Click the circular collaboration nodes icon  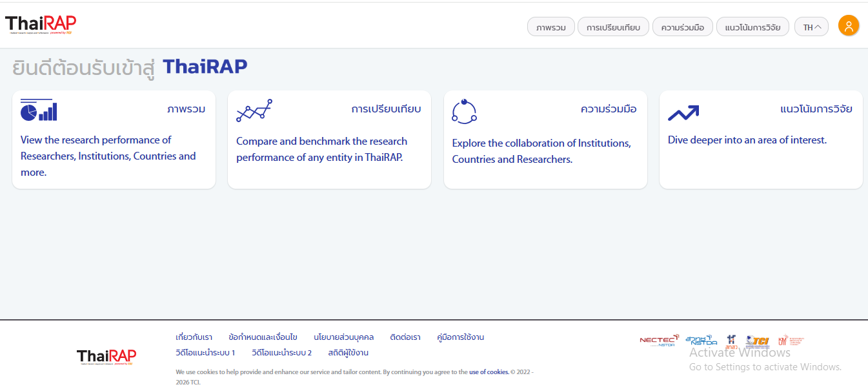(x=464, y=112)
